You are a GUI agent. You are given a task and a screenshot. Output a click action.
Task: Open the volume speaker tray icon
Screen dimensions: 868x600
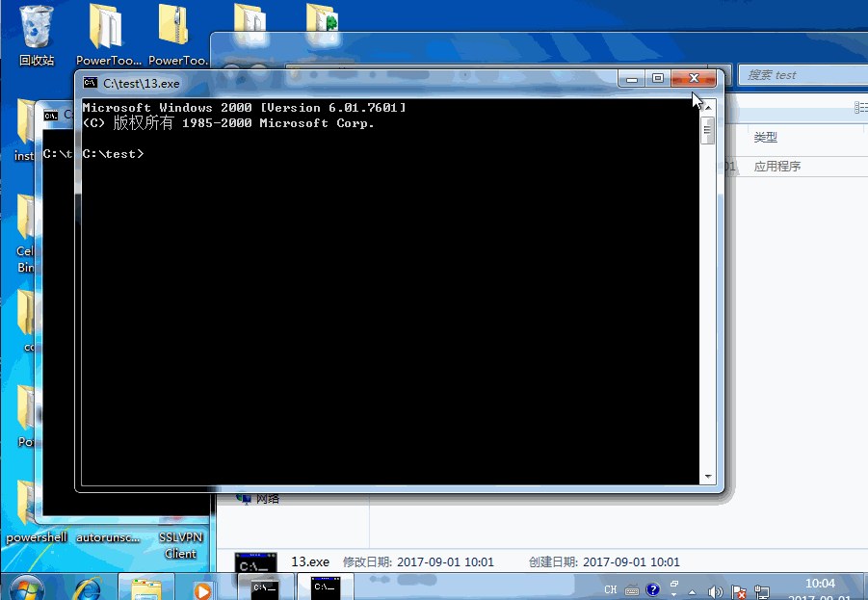715,591
